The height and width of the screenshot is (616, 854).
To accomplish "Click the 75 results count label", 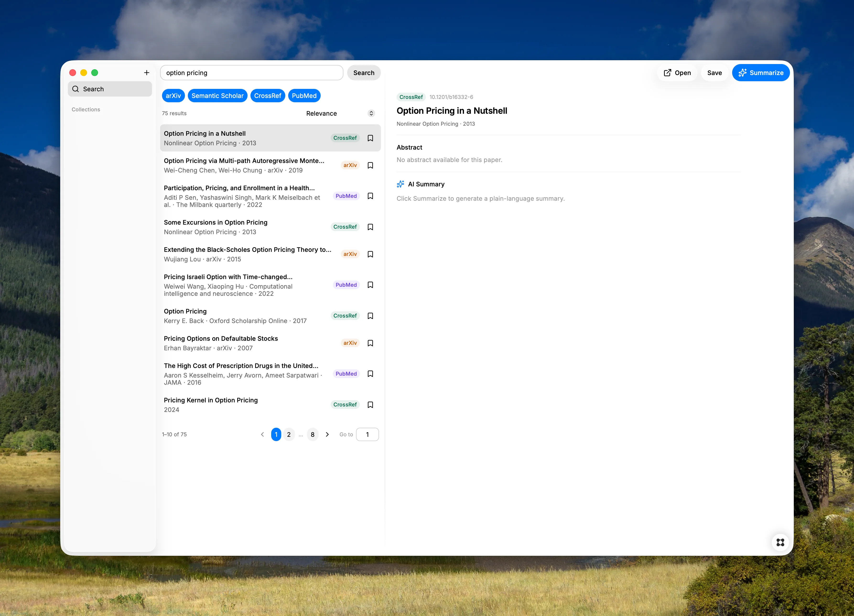I will coord(174,113).
